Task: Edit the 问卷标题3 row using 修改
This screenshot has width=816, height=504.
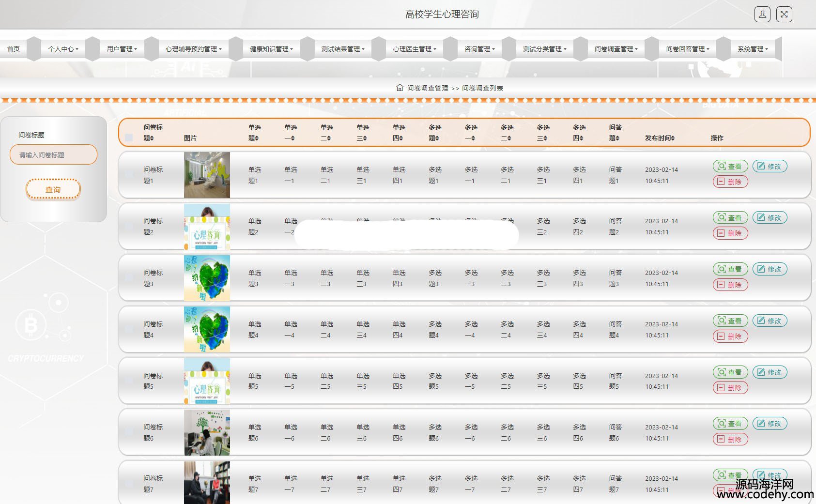Action: (770, 269)
